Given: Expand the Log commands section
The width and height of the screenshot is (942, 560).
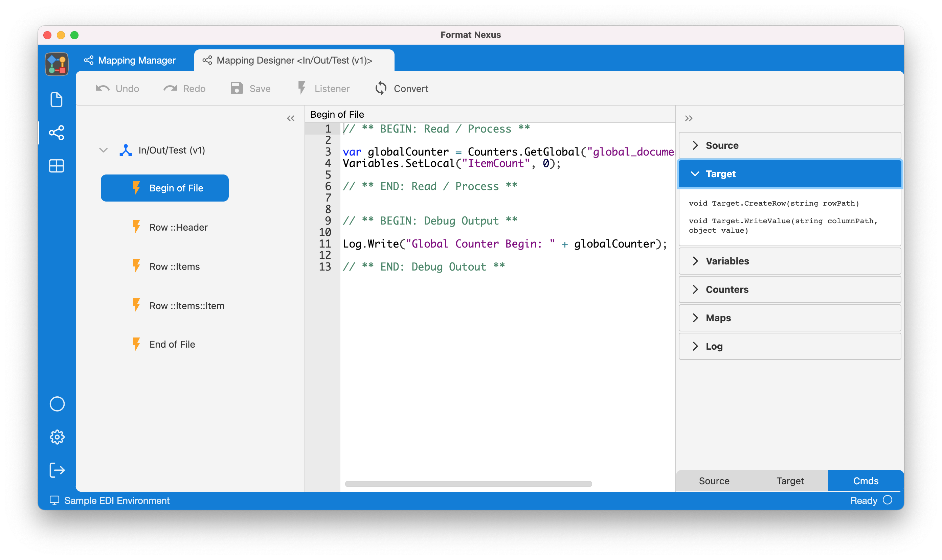Looking at the screenshot, I should pos(790,346).
